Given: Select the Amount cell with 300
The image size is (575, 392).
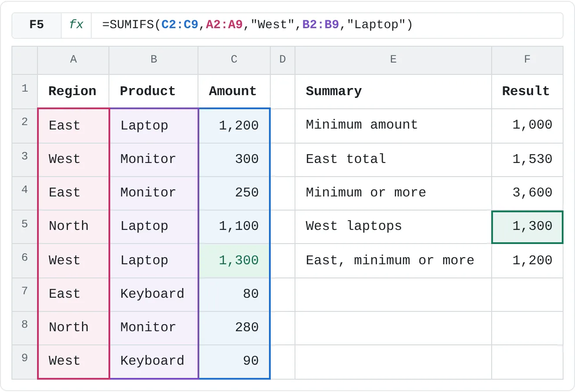Looking at the screenshot, I should pyautogui.click(x=234, y=159).
